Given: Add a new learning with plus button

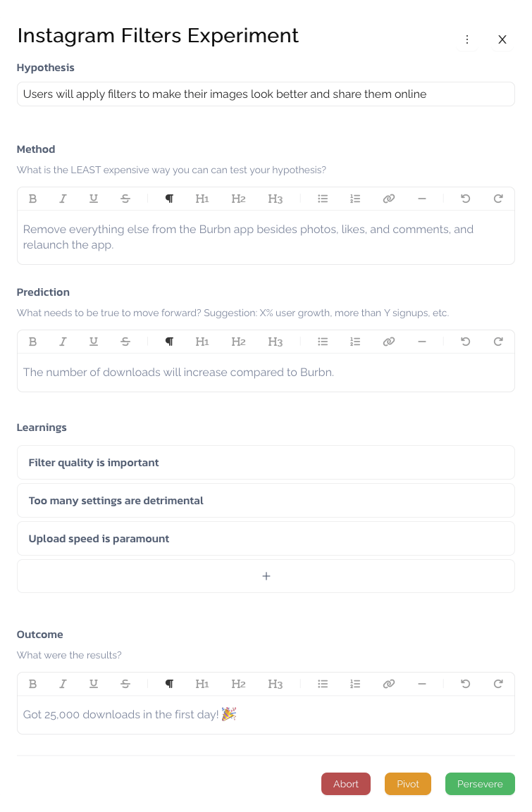Looking at the screenshot, I should [266, 576].
